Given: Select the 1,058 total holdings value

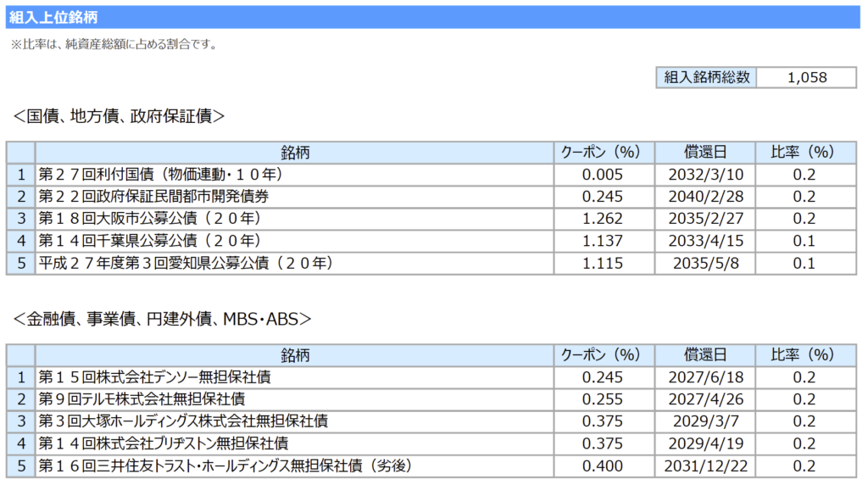Looking at the screenshot, I should pos(806,77).
